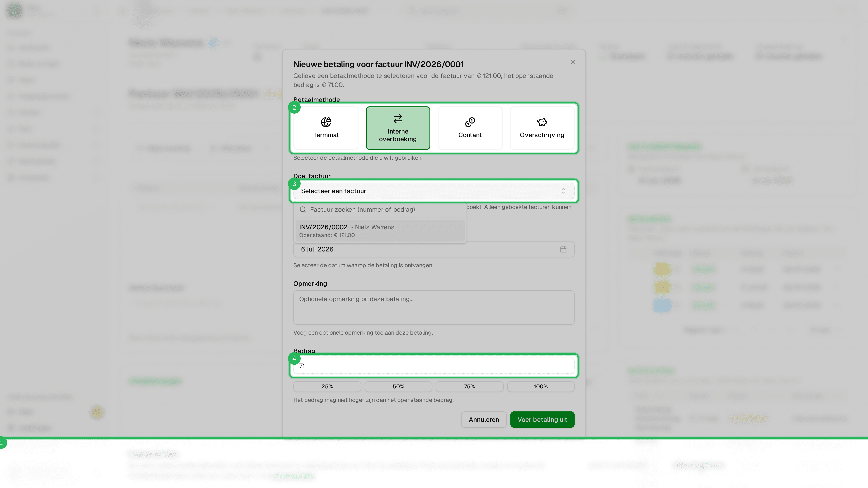Click the Bedrag amount field
Image resolution: width=868 pixels, height=488 pixels.
[x=434, y=366]
